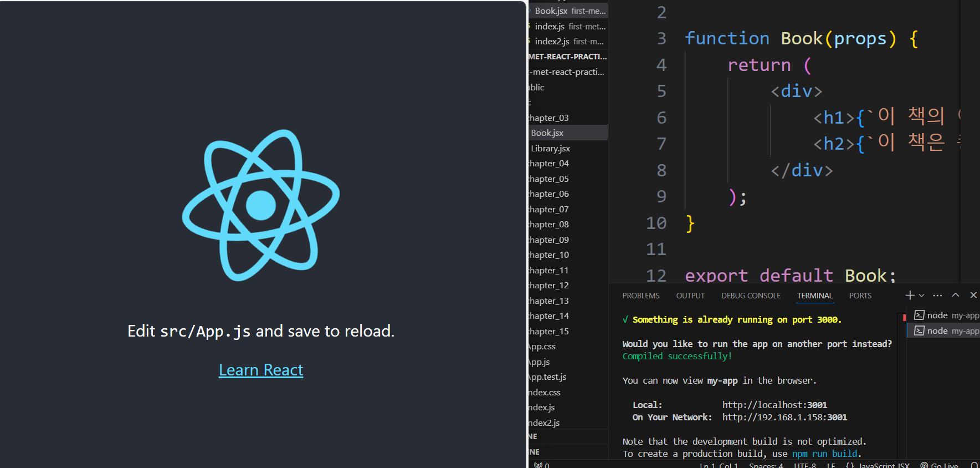980x468 pixels.
Task: Click 'Compiled successfully!' terminal message
Action: coord(677,356)
